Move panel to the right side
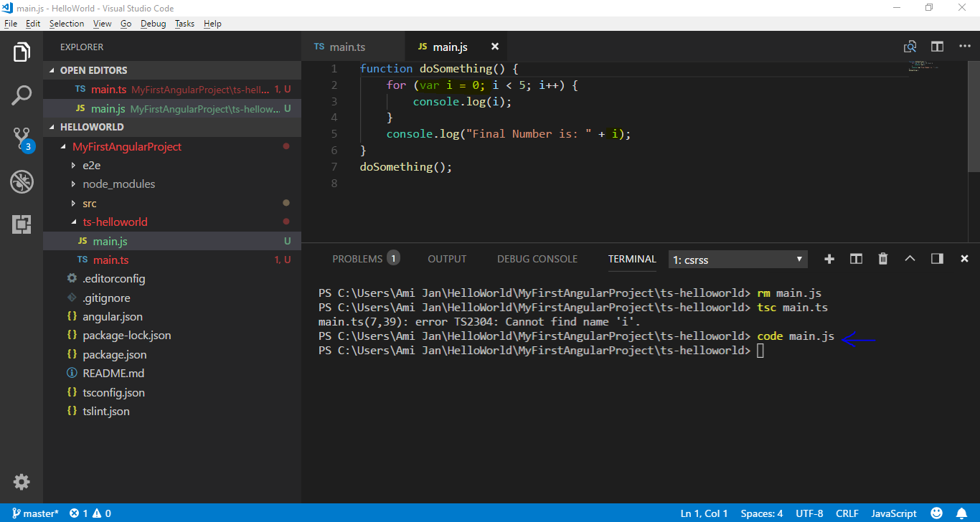Viewport: 980px width, 522px height. click(x=937, y=259)
